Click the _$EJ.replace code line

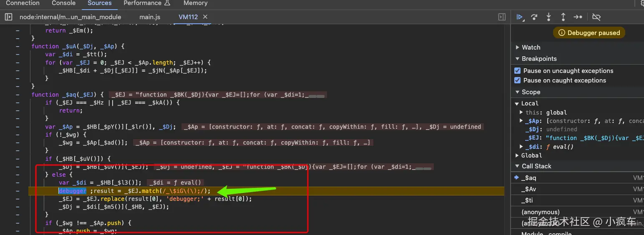(155, 199)
